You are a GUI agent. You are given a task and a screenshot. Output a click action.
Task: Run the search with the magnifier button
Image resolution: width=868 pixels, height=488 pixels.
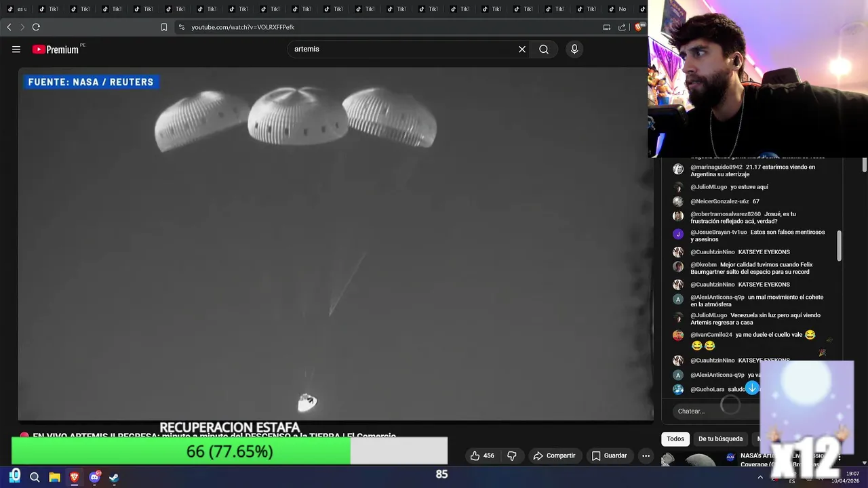tap(544, 49)
